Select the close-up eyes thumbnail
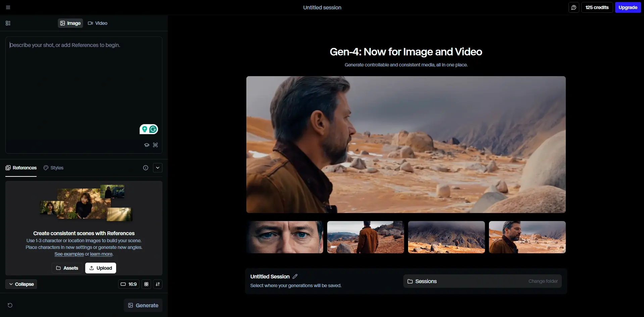Viewport: 644px width, 317px height. pyautogui.click(x=285, y=237)
